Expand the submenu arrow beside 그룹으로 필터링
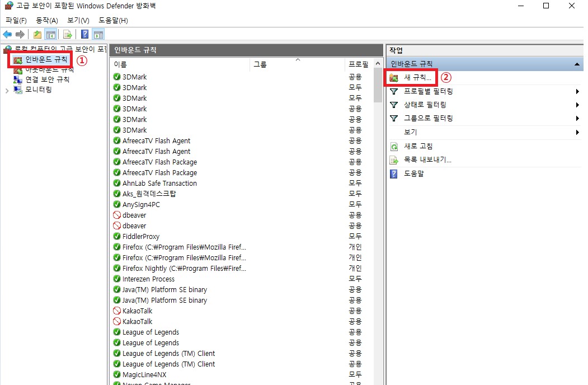 577,119
